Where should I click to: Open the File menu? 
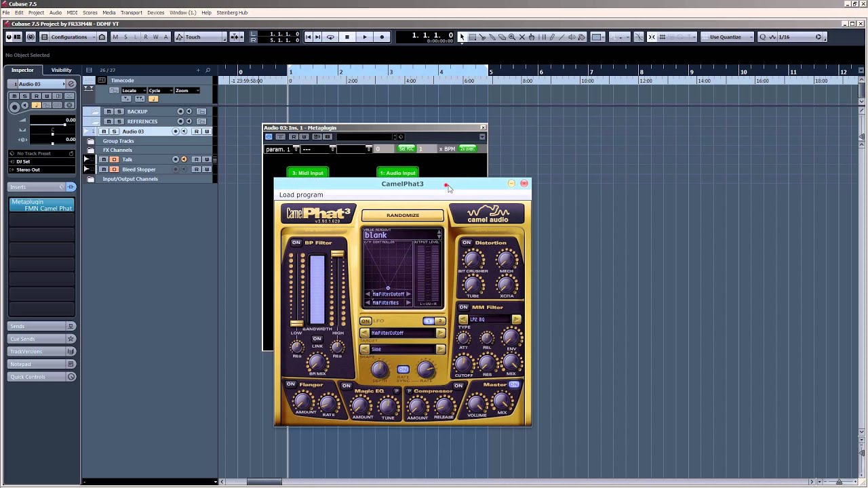coord(6,13)
